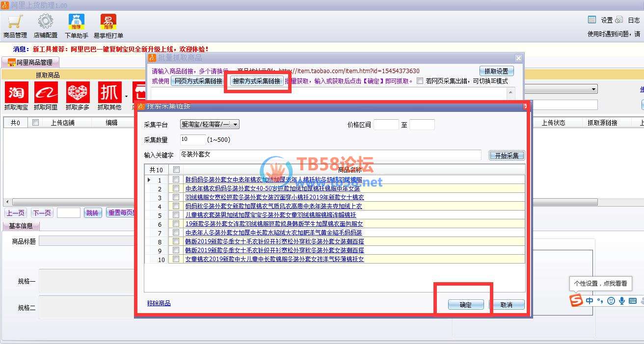This screenshot has width=644, height=344.
Task: Click minimum 价格区间 price field
Action: (386, 125)
